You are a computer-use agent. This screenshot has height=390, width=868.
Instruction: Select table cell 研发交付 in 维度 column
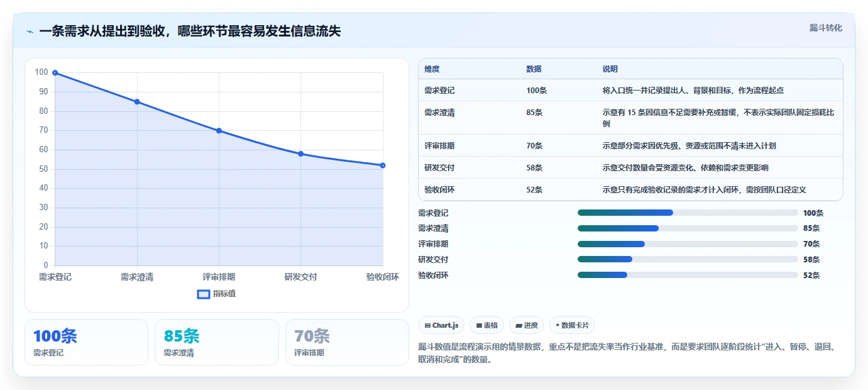tap(440, 168)
